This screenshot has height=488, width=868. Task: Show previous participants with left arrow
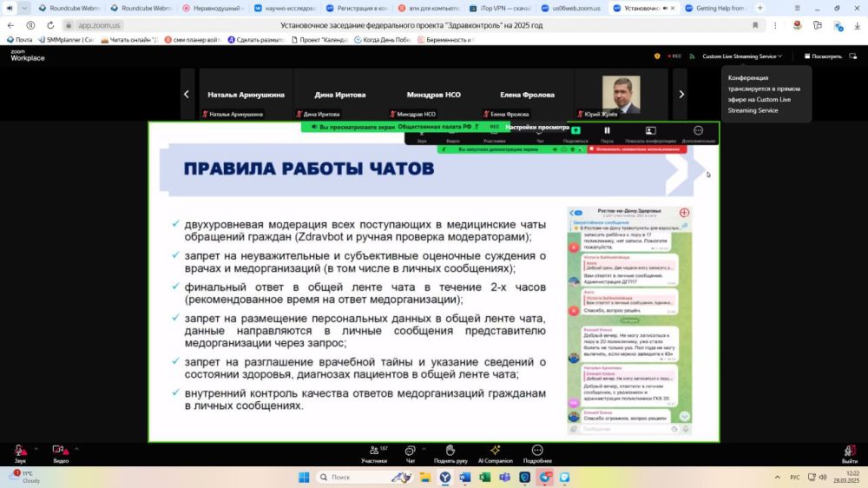(x=187, y=94)
